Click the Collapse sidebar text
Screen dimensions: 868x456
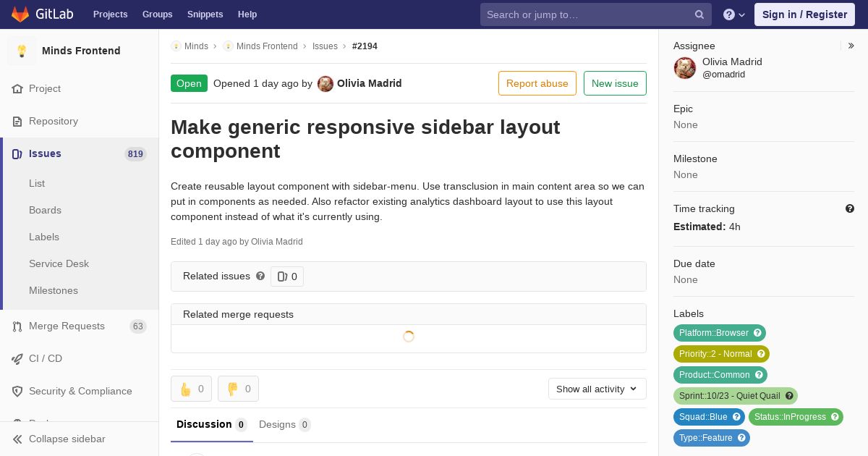(x=67, y=439)
